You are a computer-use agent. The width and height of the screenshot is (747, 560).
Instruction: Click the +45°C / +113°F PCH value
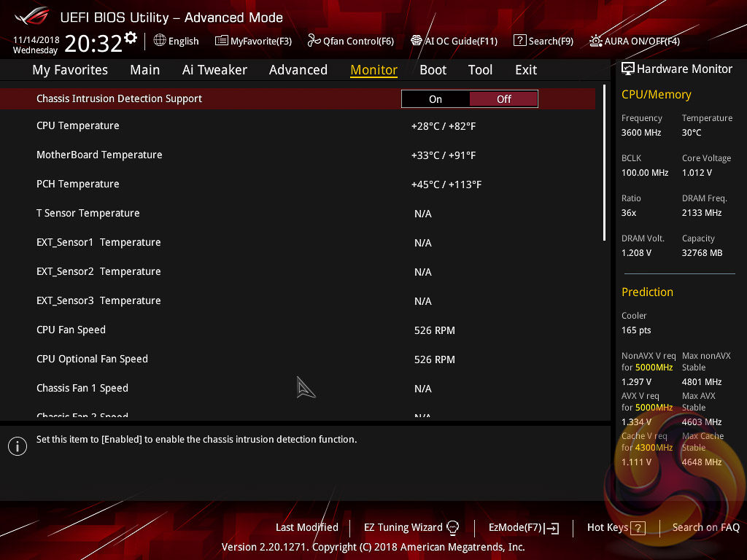[446, 184]
